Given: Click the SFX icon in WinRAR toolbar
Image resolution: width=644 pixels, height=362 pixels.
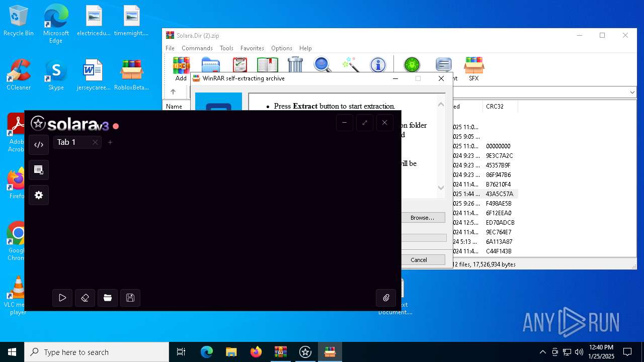Looking at the screenshot, I should point(474,69).
